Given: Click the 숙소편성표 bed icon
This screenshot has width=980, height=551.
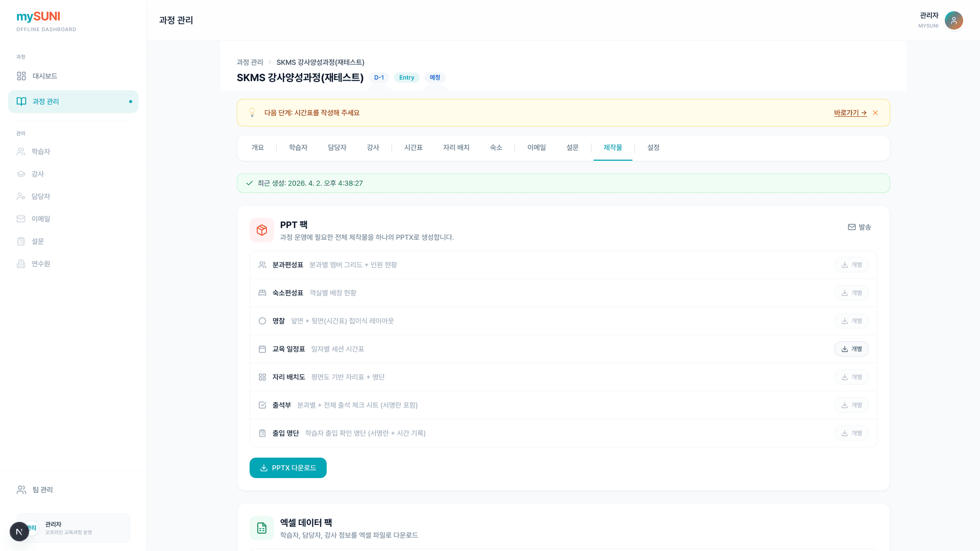Looking at the screenshot, I should tap(262, 293).
